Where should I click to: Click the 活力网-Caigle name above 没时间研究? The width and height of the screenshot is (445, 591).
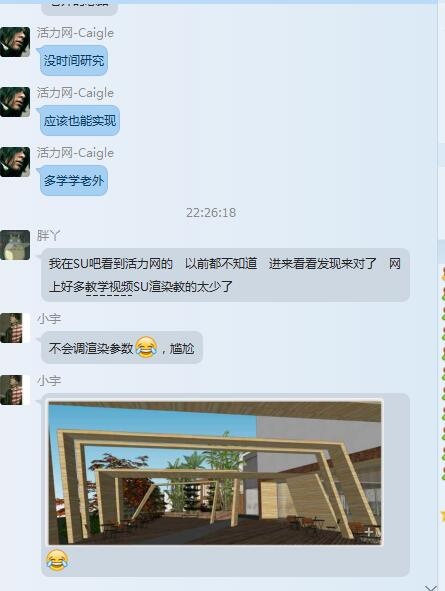tap(75, 33)
